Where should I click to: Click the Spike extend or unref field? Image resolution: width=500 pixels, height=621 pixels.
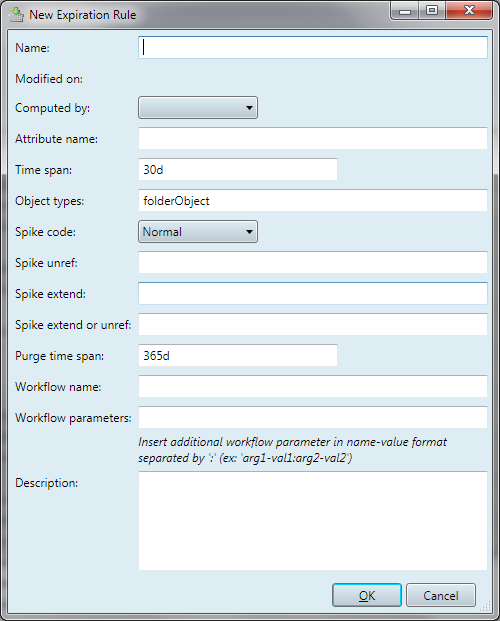pyautogui.click(x=313, y=324)
